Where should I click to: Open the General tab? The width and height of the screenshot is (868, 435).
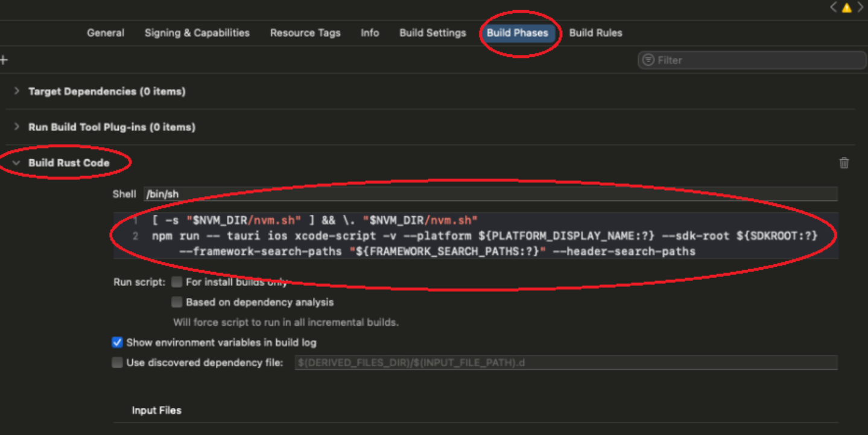[106, 33]
